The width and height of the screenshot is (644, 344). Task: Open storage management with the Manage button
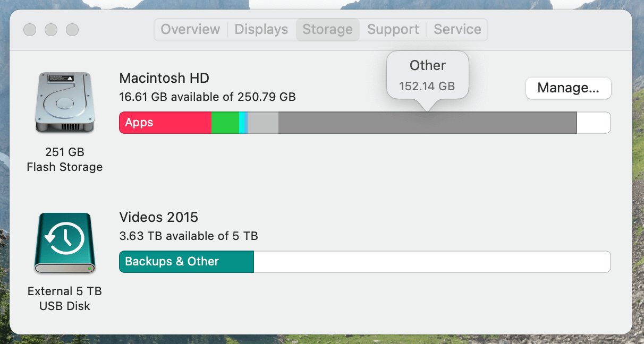coord(568,88)
